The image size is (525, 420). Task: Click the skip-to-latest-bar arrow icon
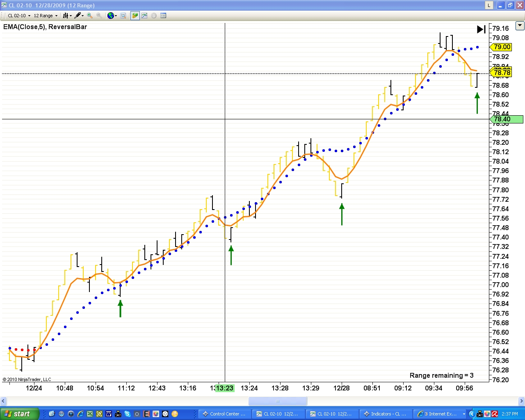481,29
